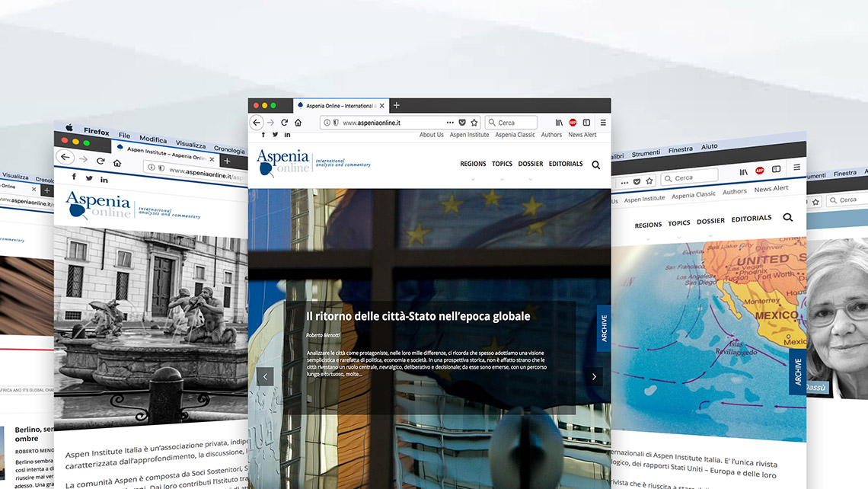This screenshot has height=489, width=868.
Task: Click Cerca search field in center window
Action: 511,123
